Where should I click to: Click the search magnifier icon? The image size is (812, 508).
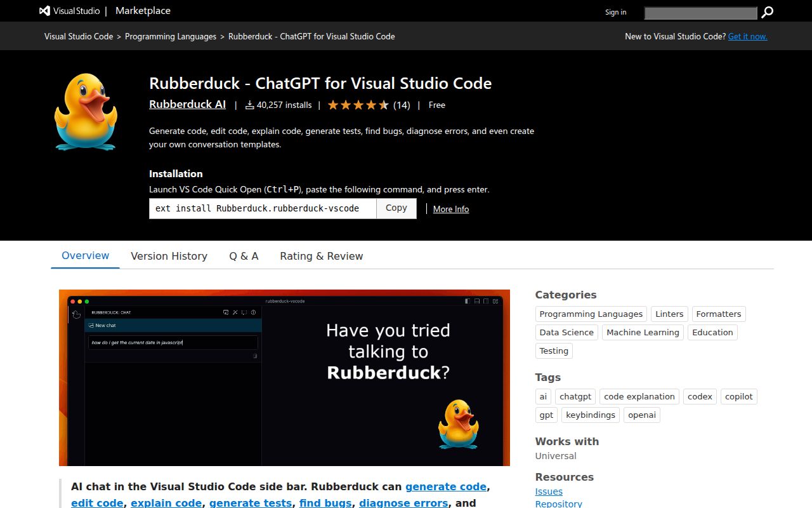(768, 12)
